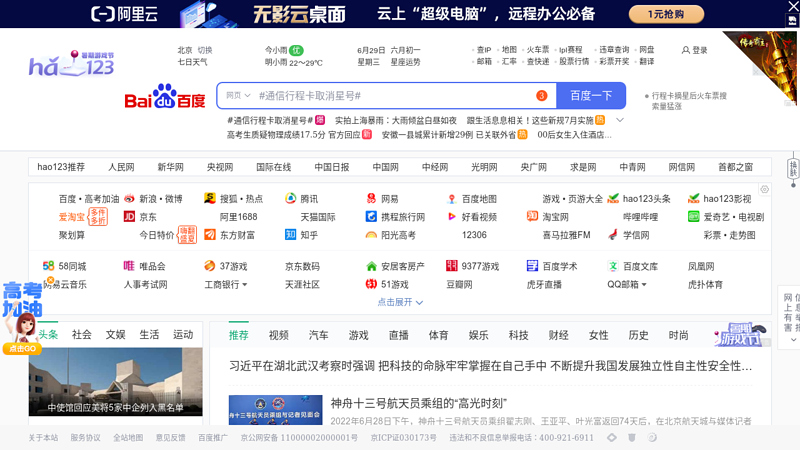The width and height of the screenshot is (800, 450).
Task: Open the 意见反馈 footer link
Action: click(170, 438)
